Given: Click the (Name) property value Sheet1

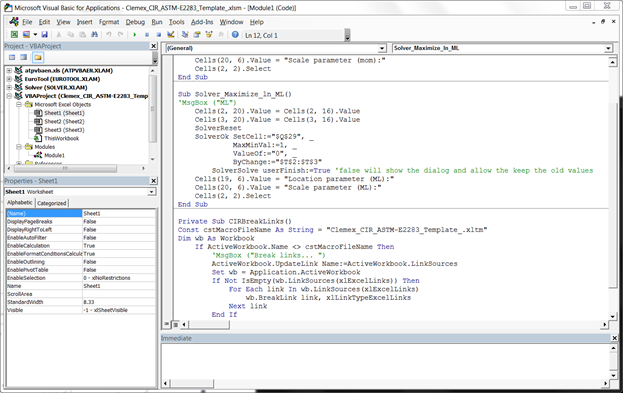Looking at the screenshot, I should click(x=119, y=213).
